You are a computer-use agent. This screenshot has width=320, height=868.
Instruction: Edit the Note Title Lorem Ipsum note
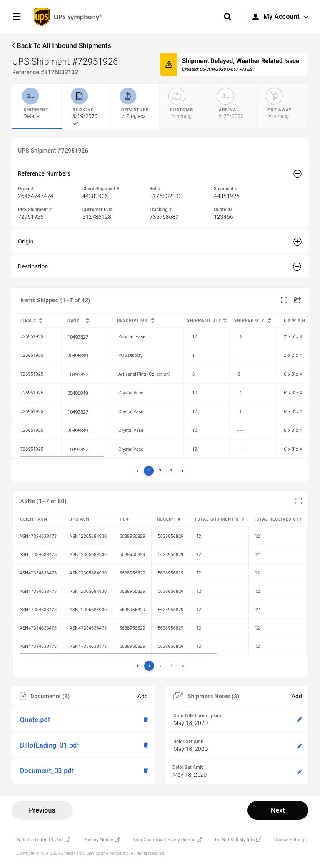[299, 719]
